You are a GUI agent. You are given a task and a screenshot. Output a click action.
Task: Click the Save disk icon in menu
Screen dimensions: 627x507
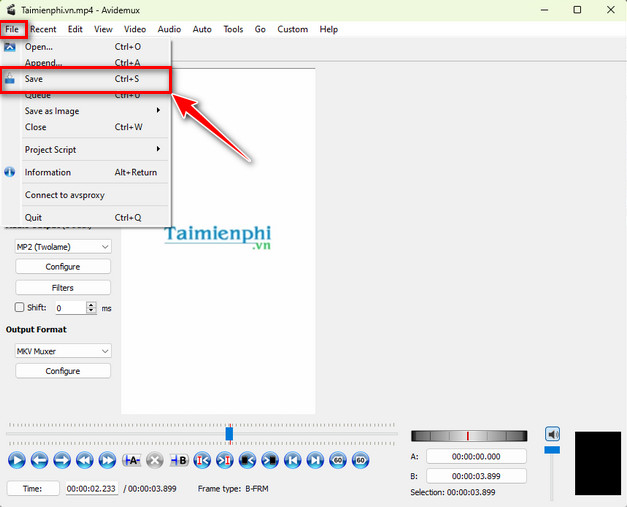pyautogui.click(x=10, y=79)
